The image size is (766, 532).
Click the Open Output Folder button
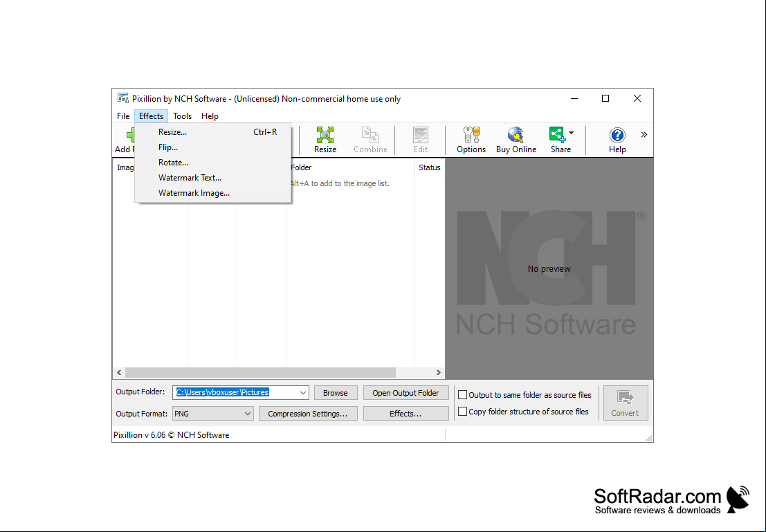(x=405, y=393)
